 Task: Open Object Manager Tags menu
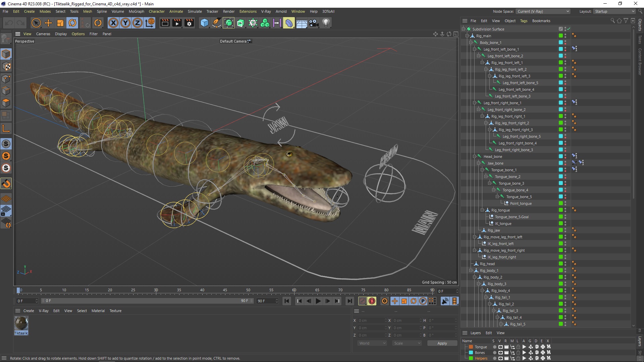point(524,21)
